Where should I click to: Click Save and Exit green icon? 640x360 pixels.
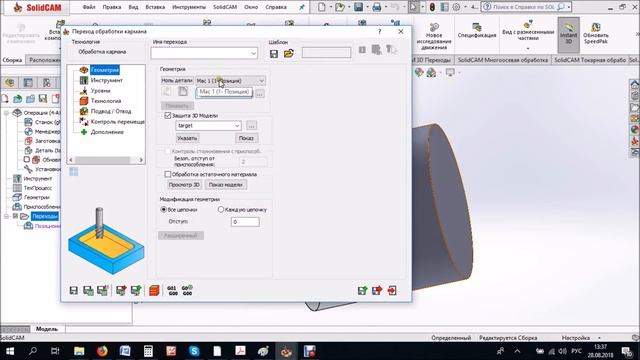click(x=362, y=290)
